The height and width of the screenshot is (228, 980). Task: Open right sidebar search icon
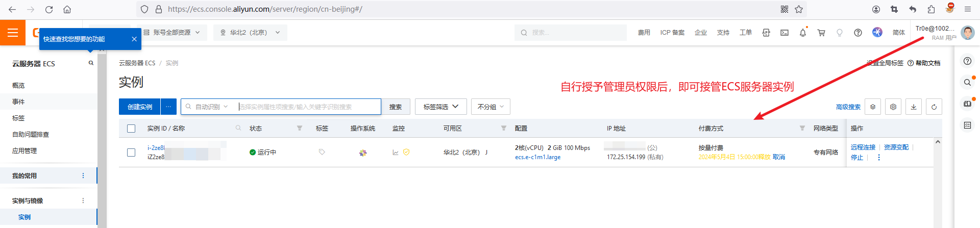tap(967, 82)
